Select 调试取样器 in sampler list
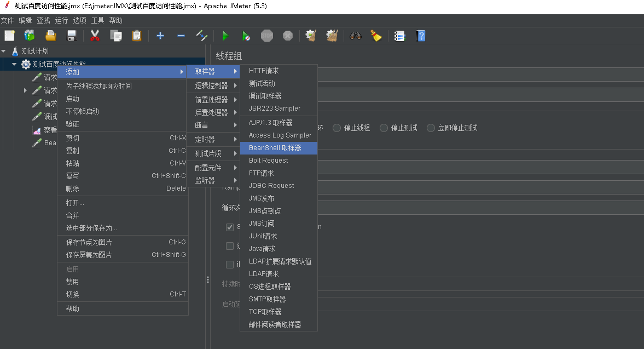This screenshot has height=349, width=644. (x=279, y=96)
